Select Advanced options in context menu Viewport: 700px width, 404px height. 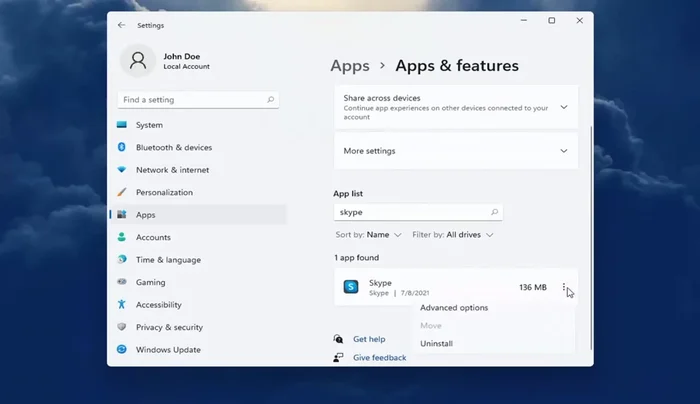click(x=454, y=308)
